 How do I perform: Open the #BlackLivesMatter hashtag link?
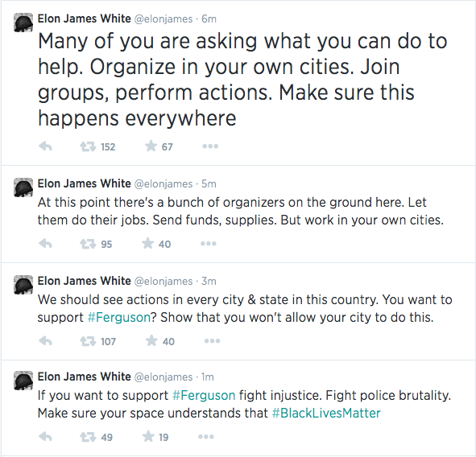[326, 414]
